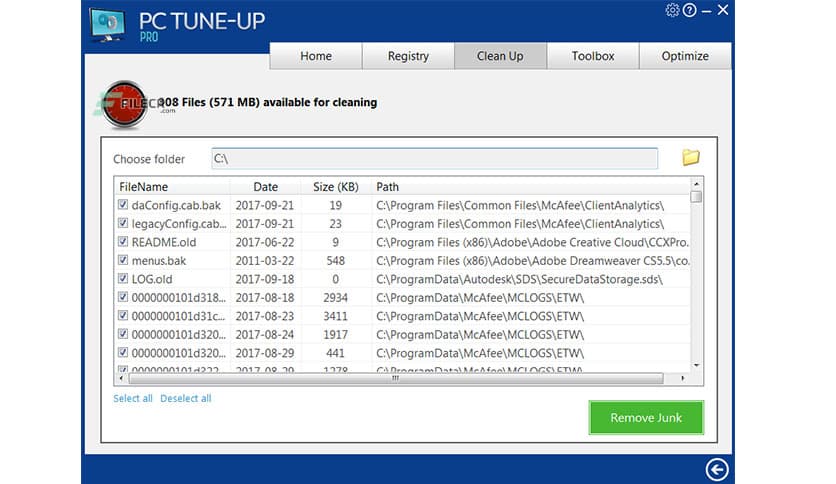Click the horizontal scrollbar thumb
This screenshot has height=484, width=836.
pos(395,378)
